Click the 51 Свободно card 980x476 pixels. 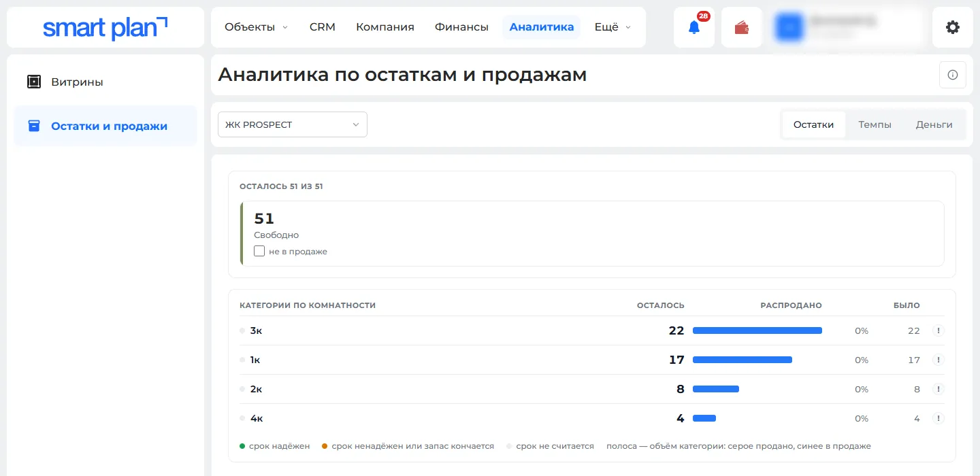coord(592,233)
